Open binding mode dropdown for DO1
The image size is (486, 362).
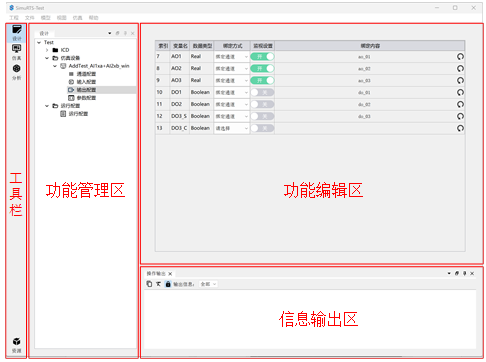(x=232, y=92)
